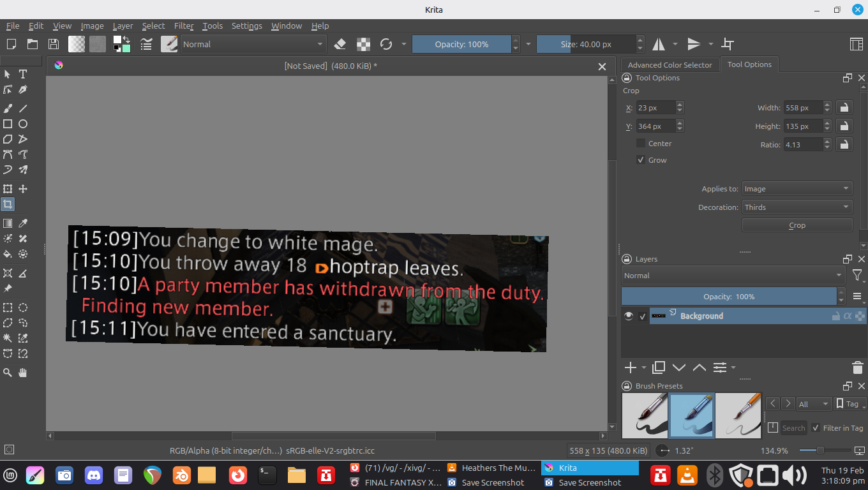
Task: Toggle the Filter in Tag checkbox
Action: [x=816, y=428]
